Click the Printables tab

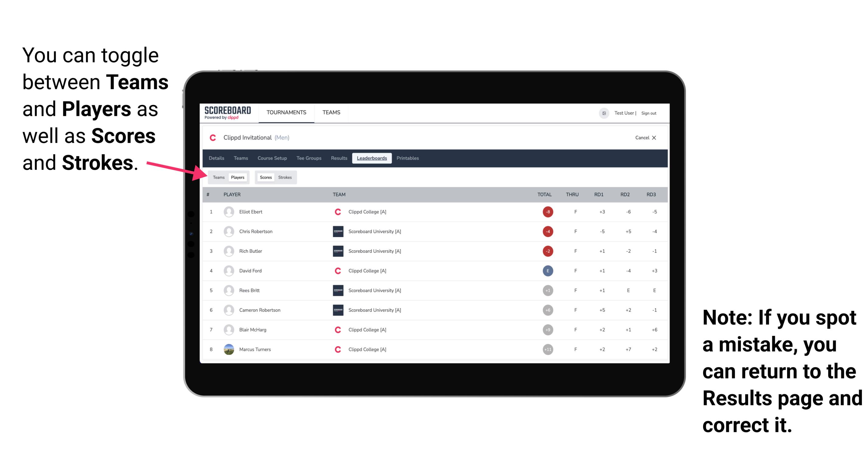point(408,158)
